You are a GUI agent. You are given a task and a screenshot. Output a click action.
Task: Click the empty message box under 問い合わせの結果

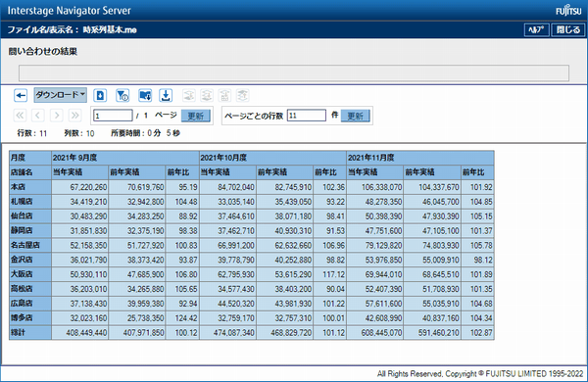coord(294,73)
